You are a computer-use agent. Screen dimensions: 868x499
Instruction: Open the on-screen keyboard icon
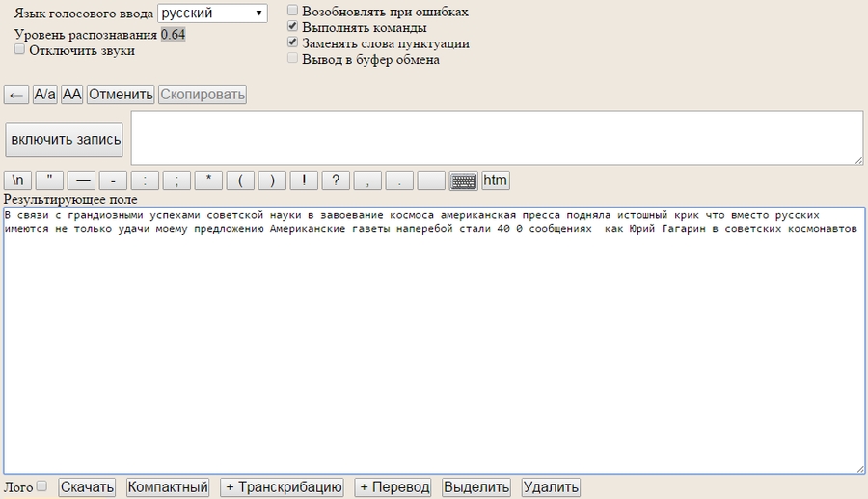463,180
